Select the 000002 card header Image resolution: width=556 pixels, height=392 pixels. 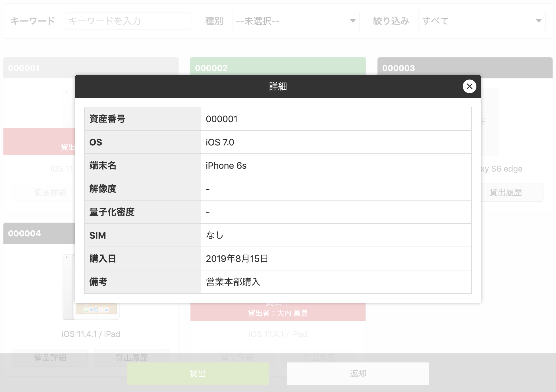[278, 66]
